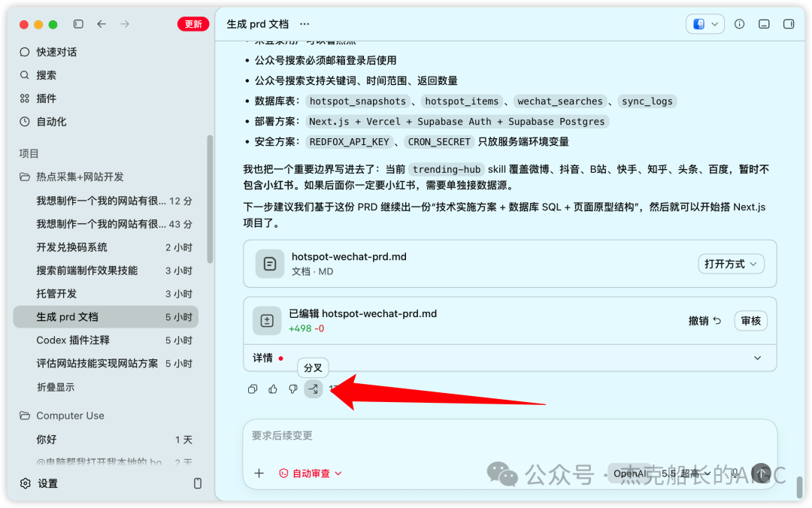
Task: Click the info circle icon in the header
Action: tap(740, 24)
